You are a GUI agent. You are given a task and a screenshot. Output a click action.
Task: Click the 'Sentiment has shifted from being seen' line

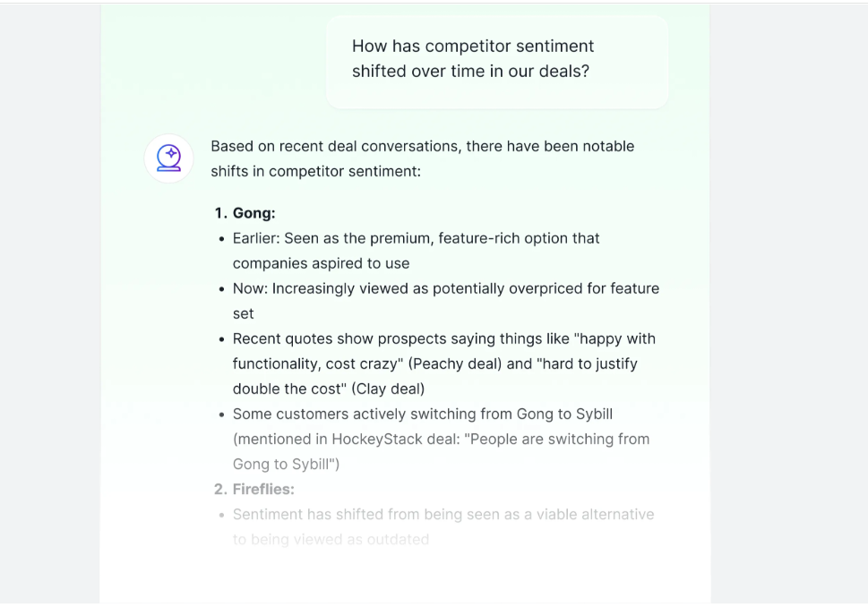click(x=443, y=515)
